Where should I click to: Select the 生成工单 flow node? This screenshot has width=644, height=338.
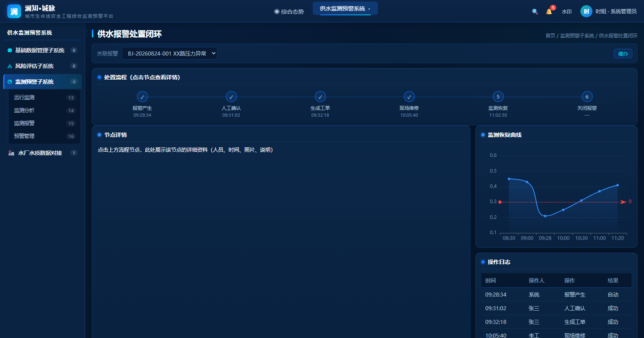pos(320,97)
